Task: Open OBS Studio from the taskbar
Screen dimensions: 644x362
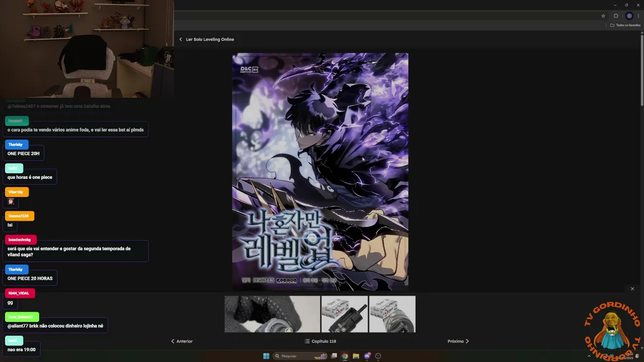Action: [x=378, y=356]
